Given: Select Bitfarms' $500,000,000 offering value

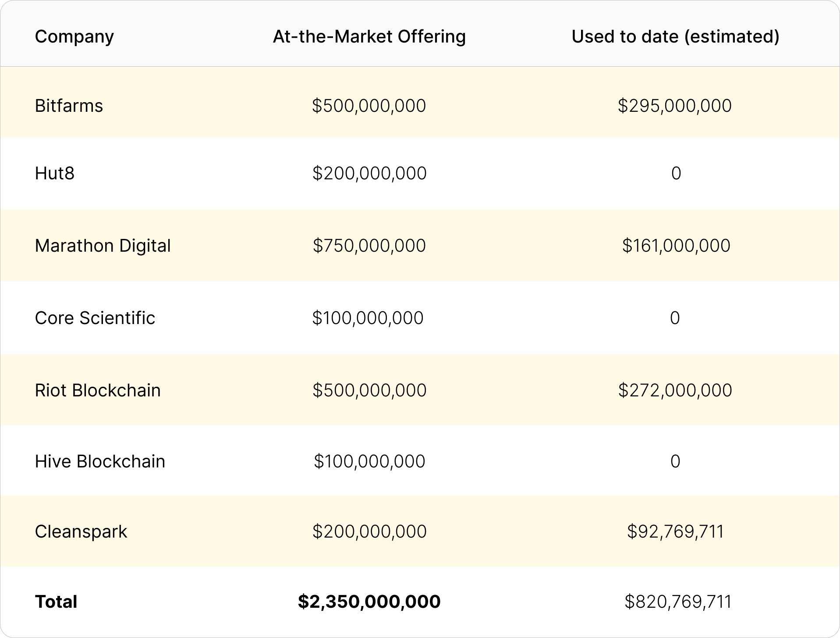Looking at the screenshot, I should point(368,105).
